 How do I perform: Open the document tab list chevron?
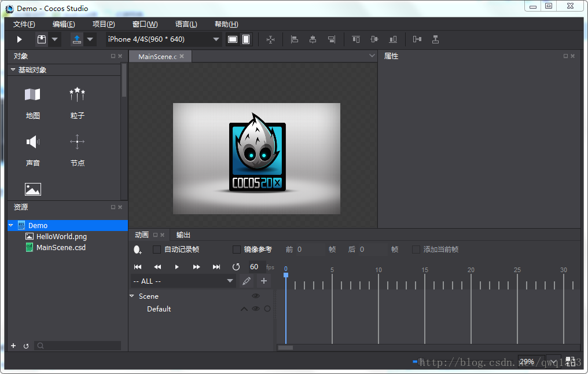click(372, 56)
